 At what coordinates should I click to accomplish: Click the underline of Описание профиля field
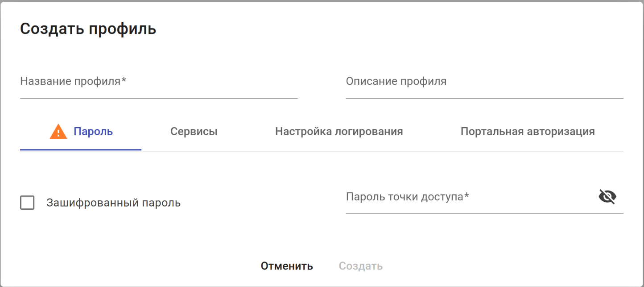pos(484,98)
